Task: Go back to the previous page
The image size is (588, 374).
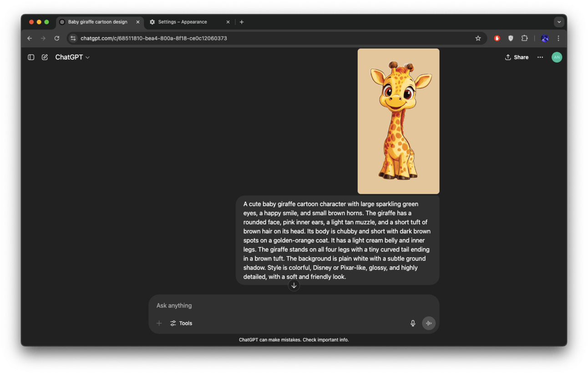Action: (x=30, y=38)
